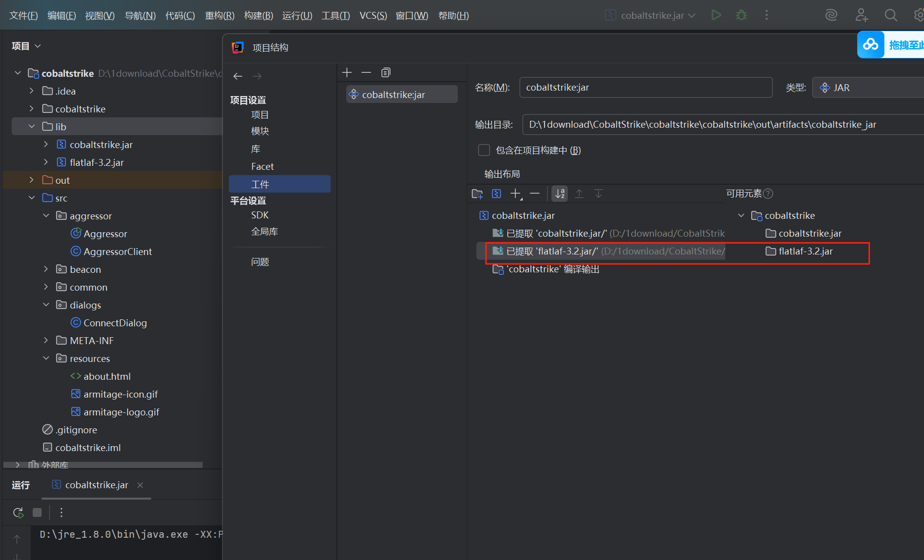The image size is (924, 560).
Task: Open the AI assistant swirl icon
Action: pyautogui.click(x=831, y=15)
